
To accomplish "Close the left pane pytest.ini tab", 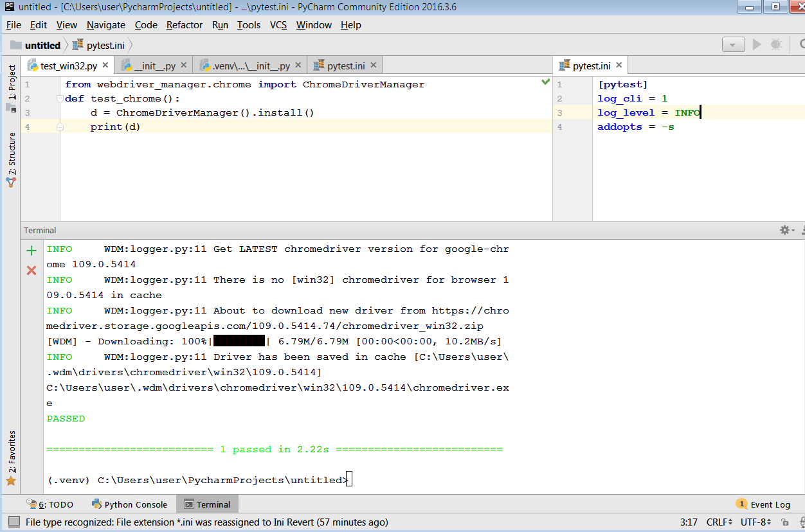I will 374,66.
